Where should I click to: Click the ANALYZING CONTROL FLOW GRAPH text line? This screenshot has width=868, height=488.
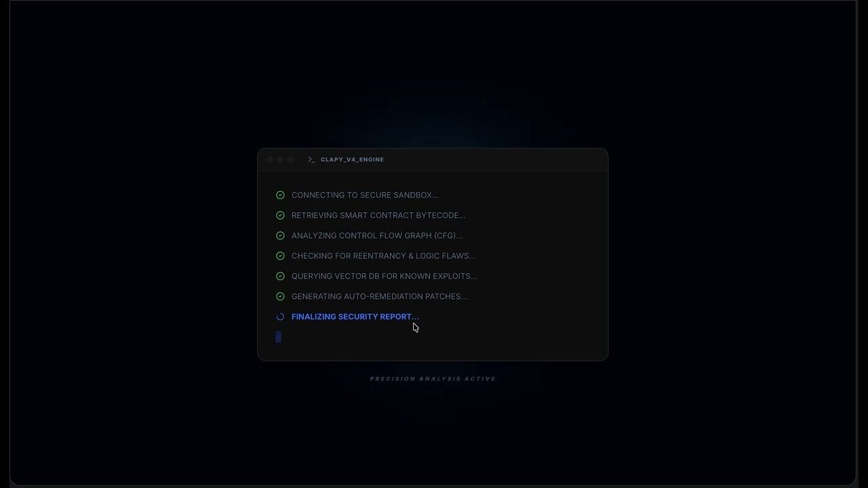(376, 236)
